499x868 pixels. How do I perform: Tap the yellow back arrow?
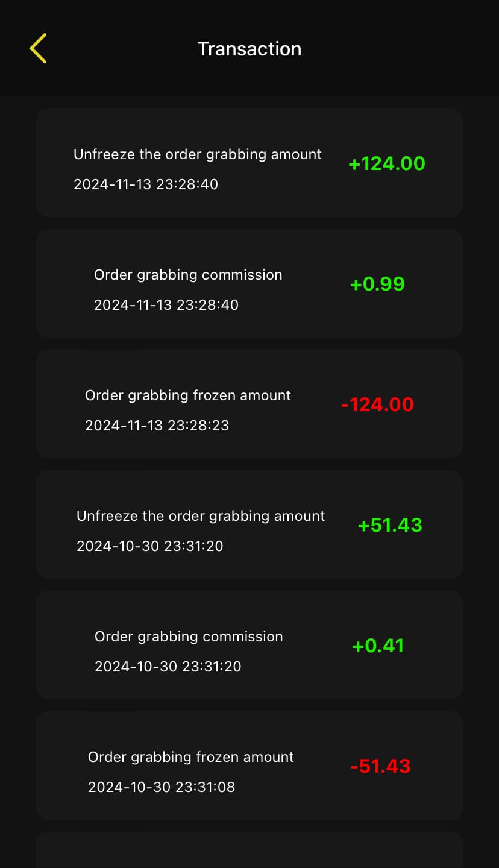point(38,48)
